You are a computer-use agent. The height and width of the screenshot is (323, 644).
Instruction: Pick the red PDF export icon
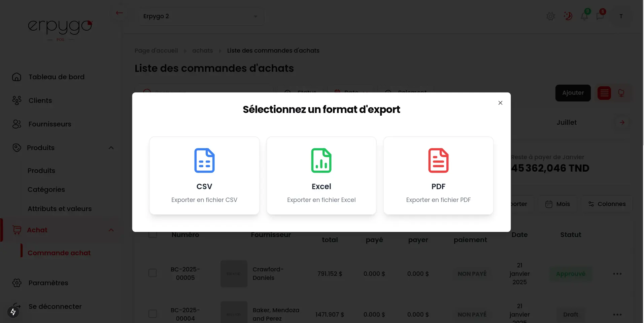[438, 160]
